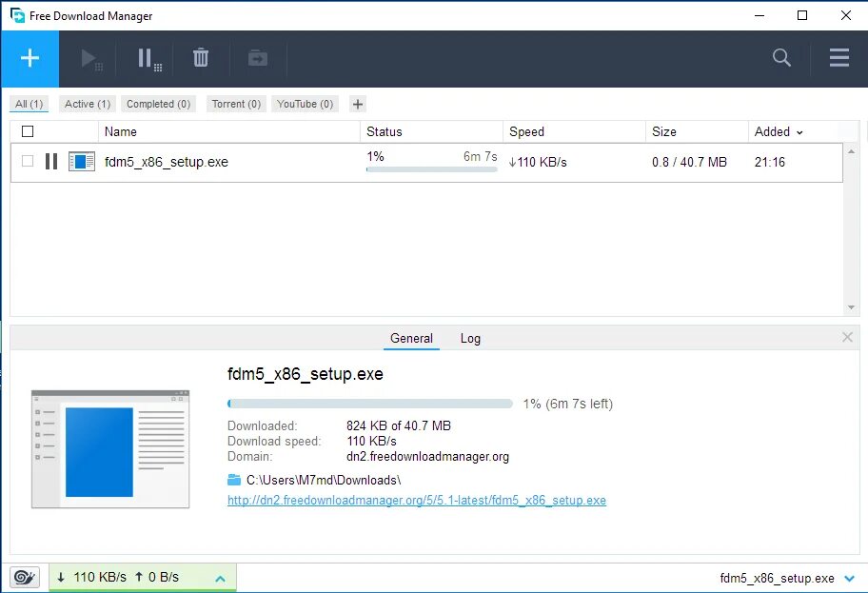Tick the select-all checkbox in header
This screenshot has width=868, height=593.
point(28,131)
